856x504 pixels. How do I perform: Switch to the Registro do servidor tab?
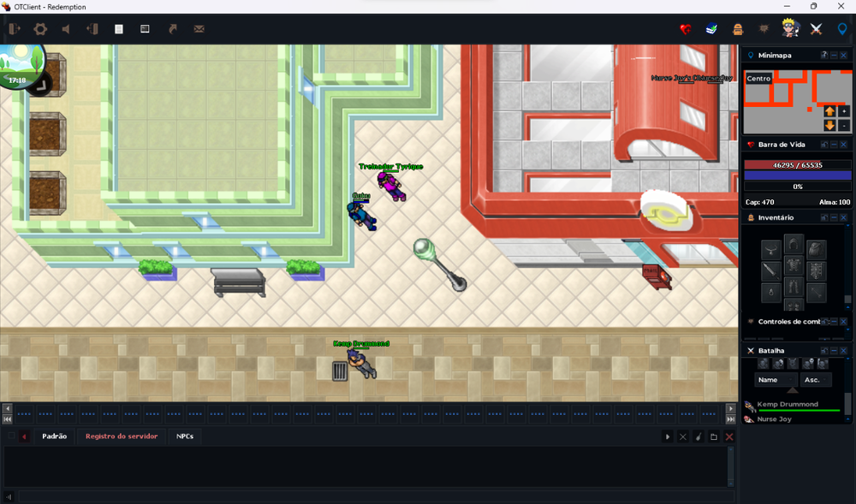click(121, 436)
